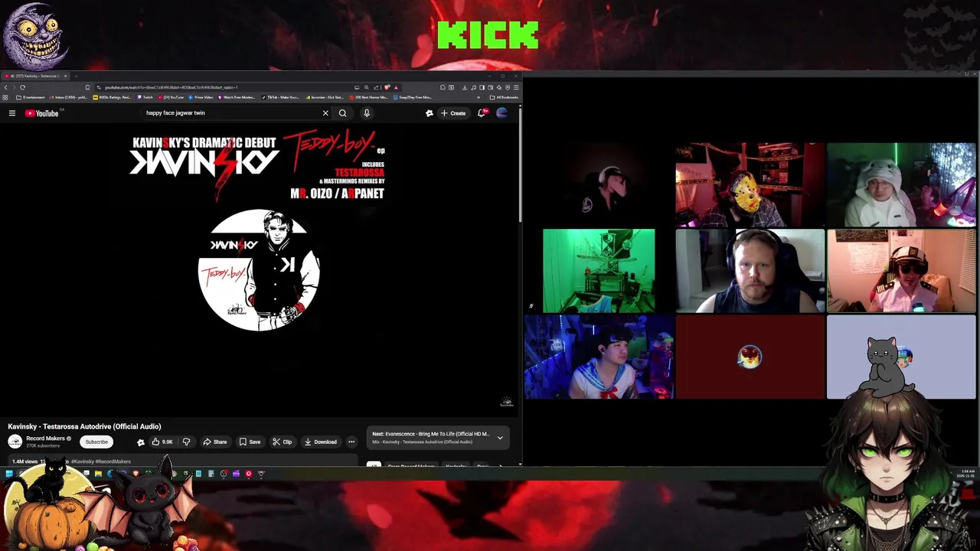Open the Create button menu
Image resolution: width=980 pixels, height=551 pixels.
point(453,113)
